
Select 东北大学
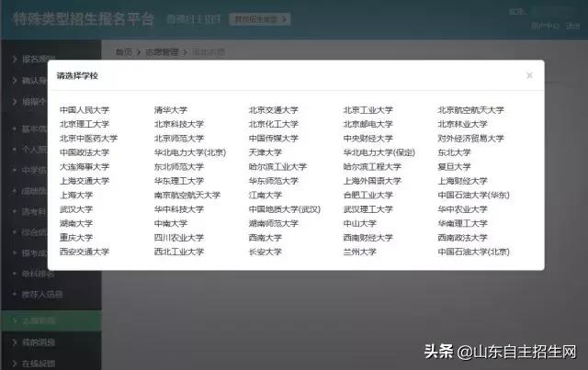point(454,152)
